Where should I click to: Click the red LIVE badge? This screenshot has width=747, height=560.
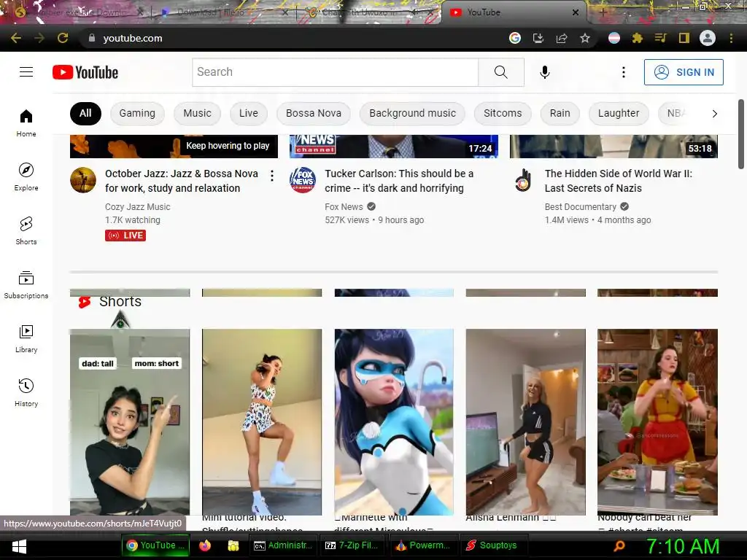[x=125, y=236]
